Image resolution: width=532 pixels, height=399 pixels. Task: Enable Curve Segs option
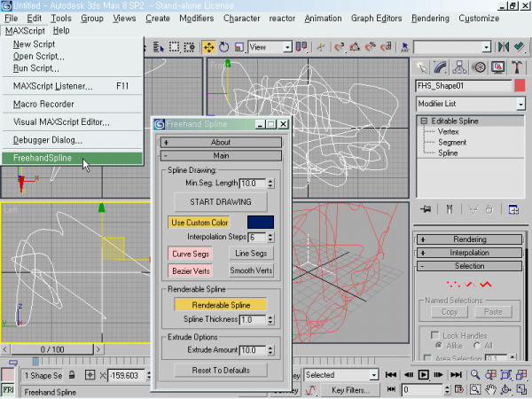point(191,254)
